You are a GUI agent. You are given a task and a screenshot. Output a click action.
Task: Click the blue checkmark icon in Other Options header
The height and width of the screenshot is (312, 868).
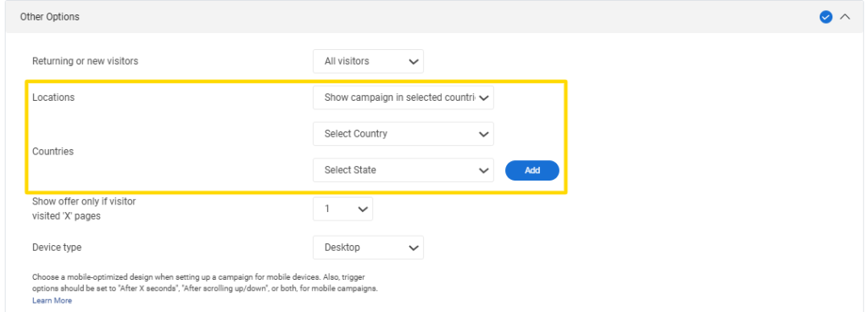[826, 17]
